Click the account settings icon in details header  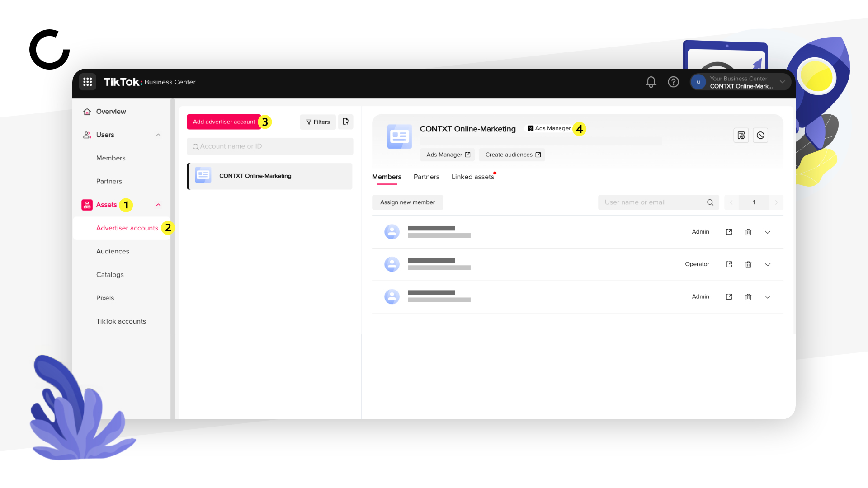[x=741, y=136]
